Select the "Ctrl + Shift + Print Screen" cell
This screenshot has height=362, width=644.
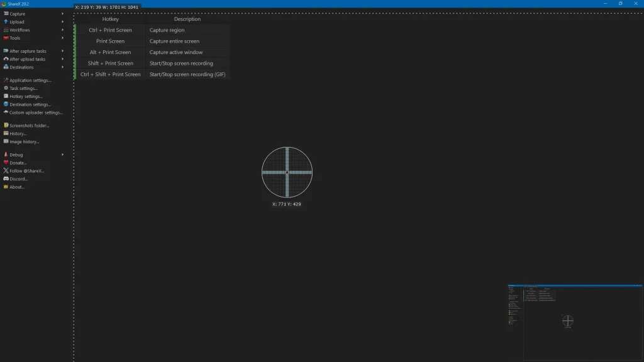tap(111, 74)
